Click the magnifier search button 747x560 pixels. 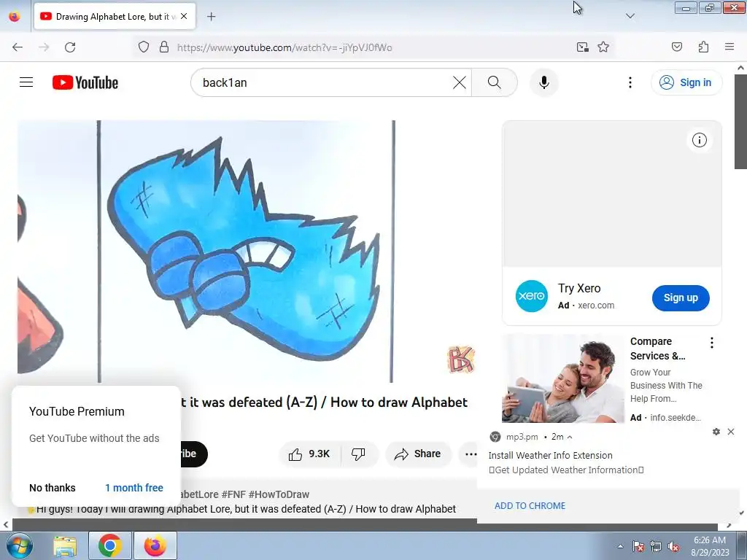pyautogui.click(x=494, y=82)
